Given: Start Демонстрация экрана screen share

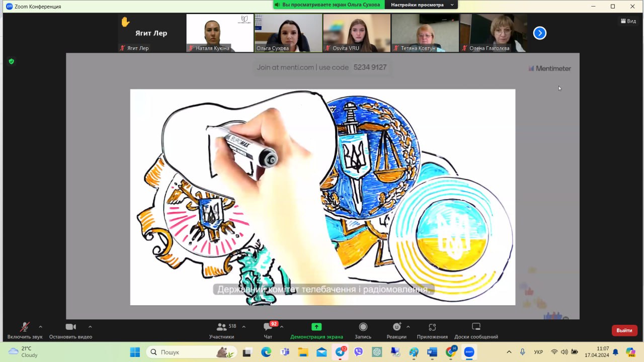Looking at the screenshot, I should pos(316,330).
